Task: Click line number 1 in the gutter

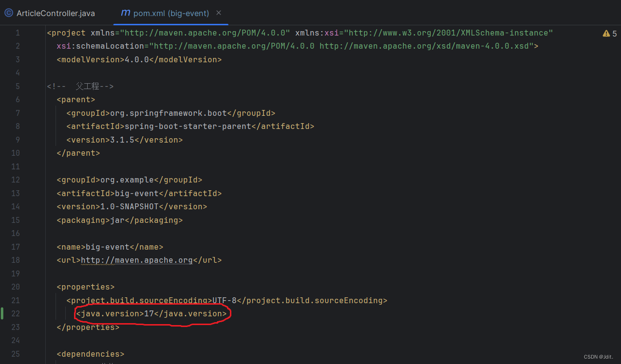Action: tap(18, 33)
